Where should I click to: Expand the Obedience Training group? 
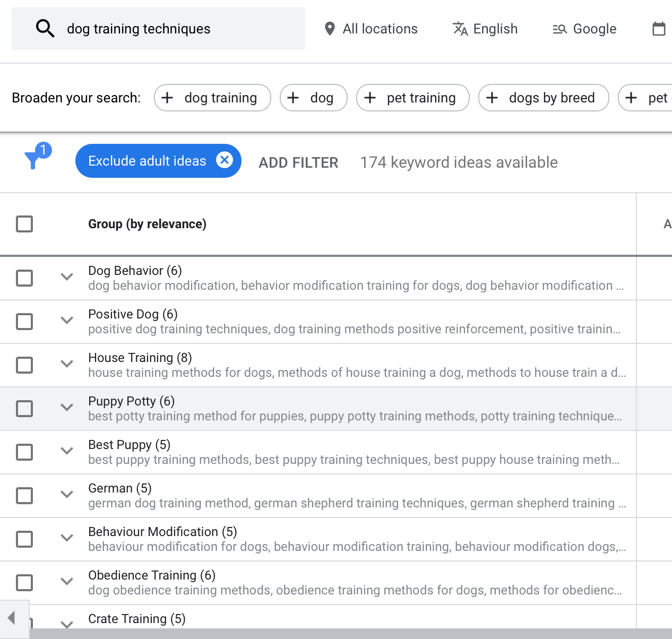coord(67,581)
